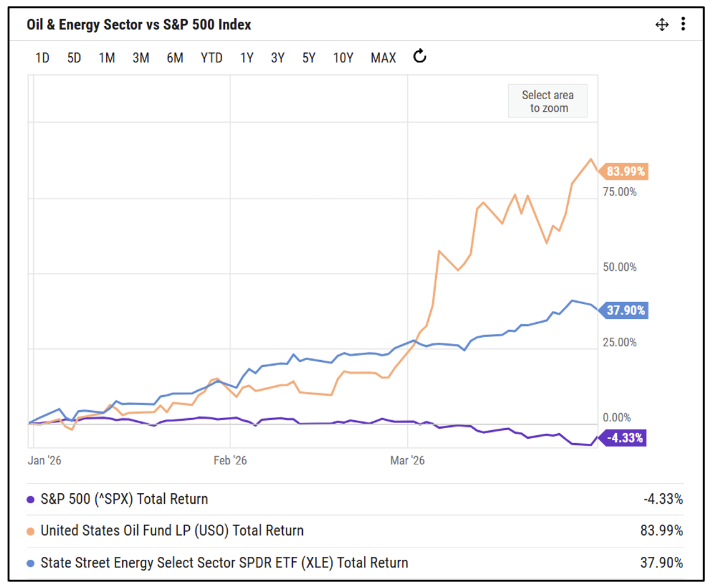Set range to 6M
This screenshot has width=713, height=588.
tap(175, 58)
